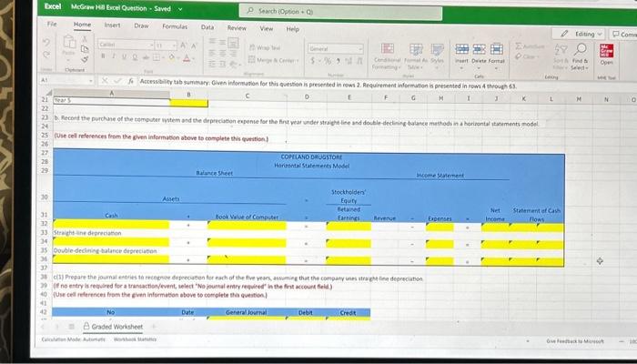
Task: Click the add new sheet plus icon
Action: tap(154, 326)
